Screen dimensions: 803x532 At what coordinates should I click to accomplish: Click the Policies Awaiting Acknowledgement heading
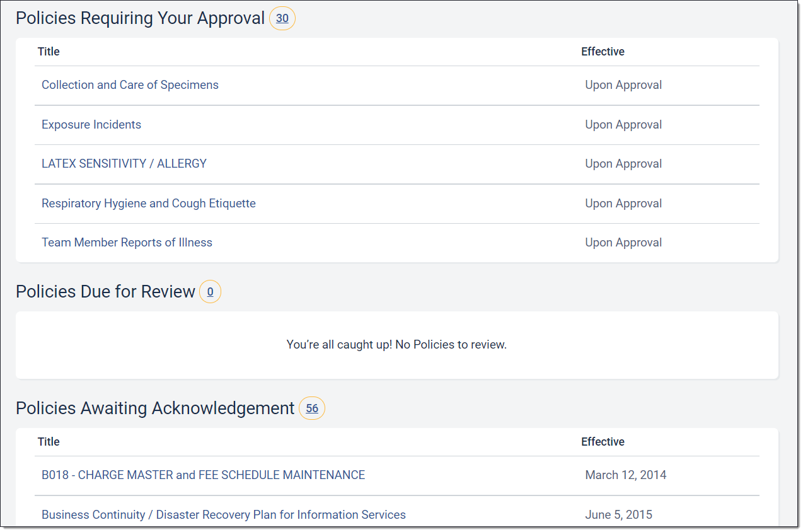click(155, 408)
